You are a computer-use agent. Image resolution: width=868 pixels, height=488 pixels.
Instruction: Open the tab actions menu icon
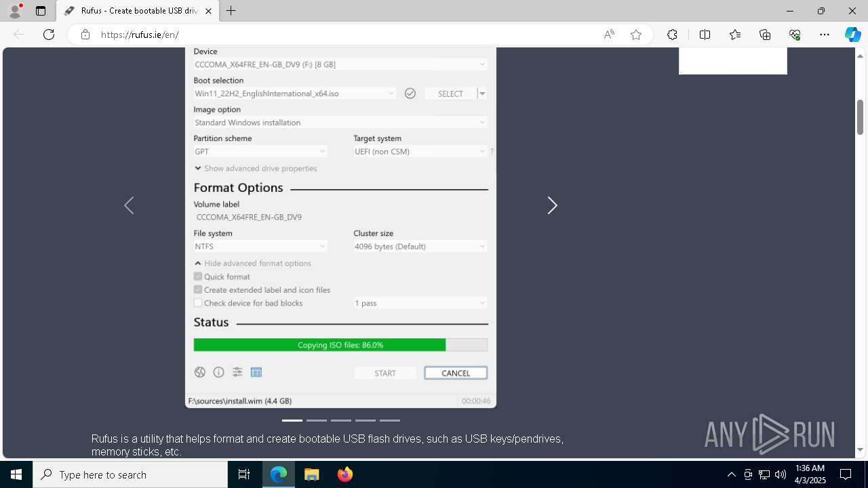tap(41, 11)
